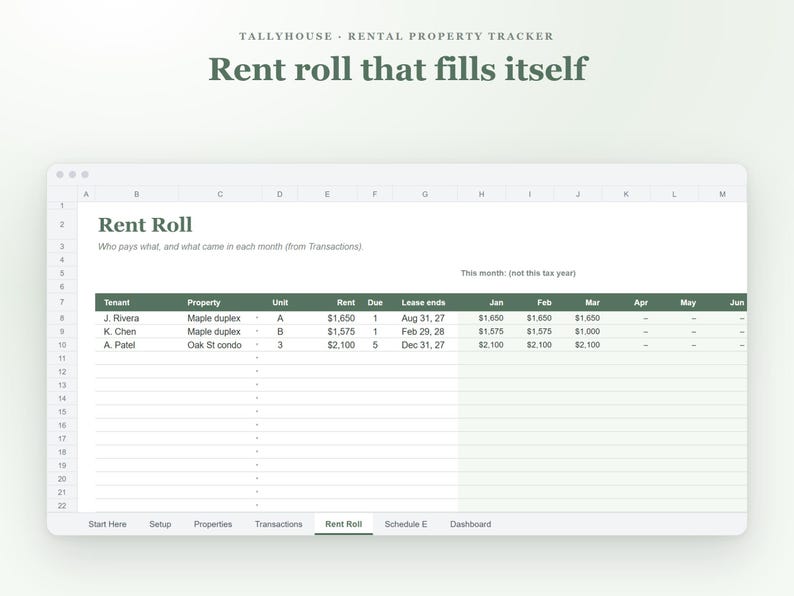Select unit A cell for J. Rivera
The width and height of the screenshot is (794, 596).
point(280,318)
